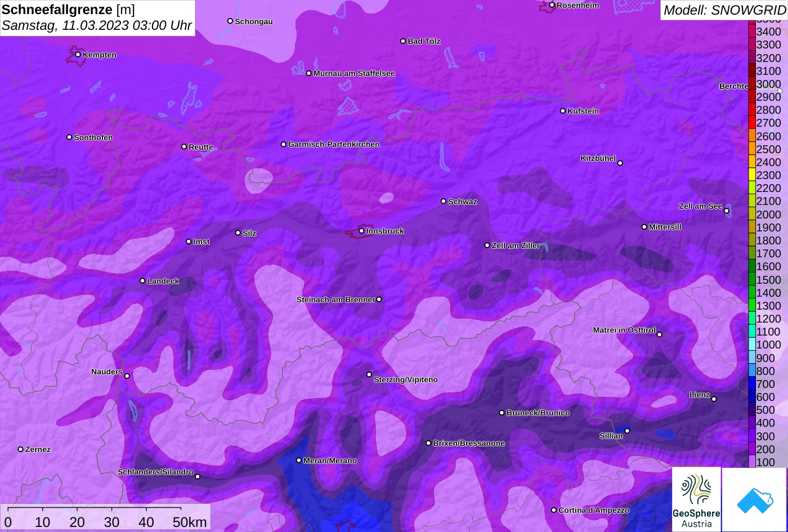
Task: Click the Matrei in Osttirol marker dot
Action: point(660,334)
